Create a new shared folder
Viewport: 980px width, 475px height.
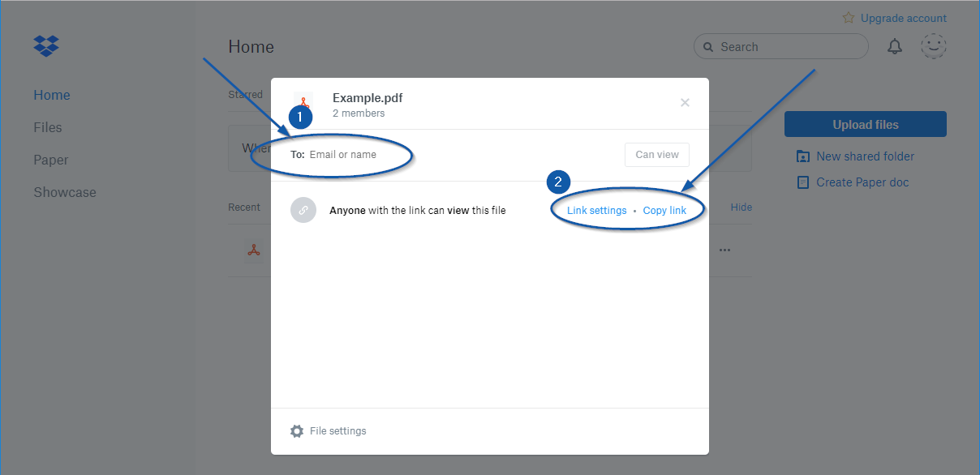point(864,156)
